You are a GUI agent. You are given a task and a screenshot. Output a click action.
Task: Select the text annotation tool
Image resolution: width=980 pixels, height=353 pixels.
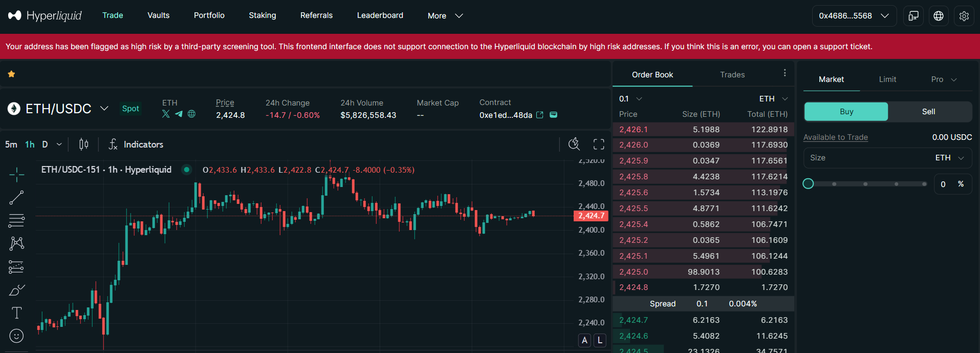pyautogui.click(x=16, y=313)
